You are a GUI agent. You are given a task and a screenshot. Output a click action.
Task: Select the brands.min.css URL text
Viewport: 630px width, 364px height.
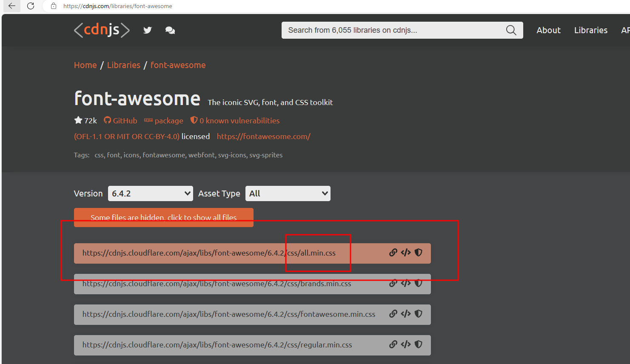217,284
